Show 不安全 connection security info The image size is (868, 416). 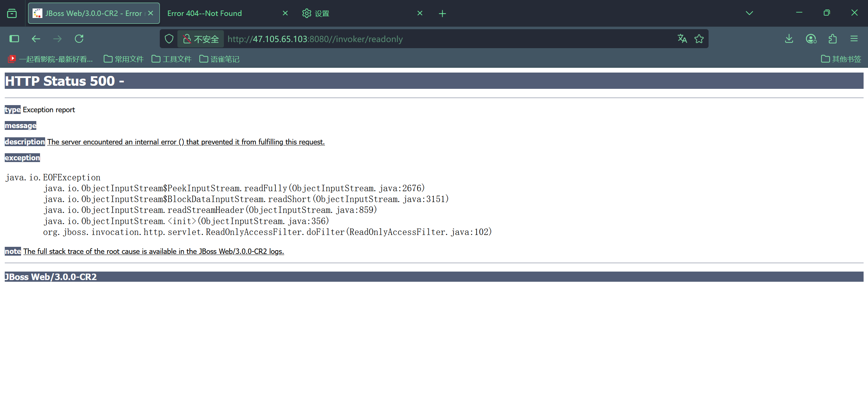pyautogui.click(x=201, y=39)
